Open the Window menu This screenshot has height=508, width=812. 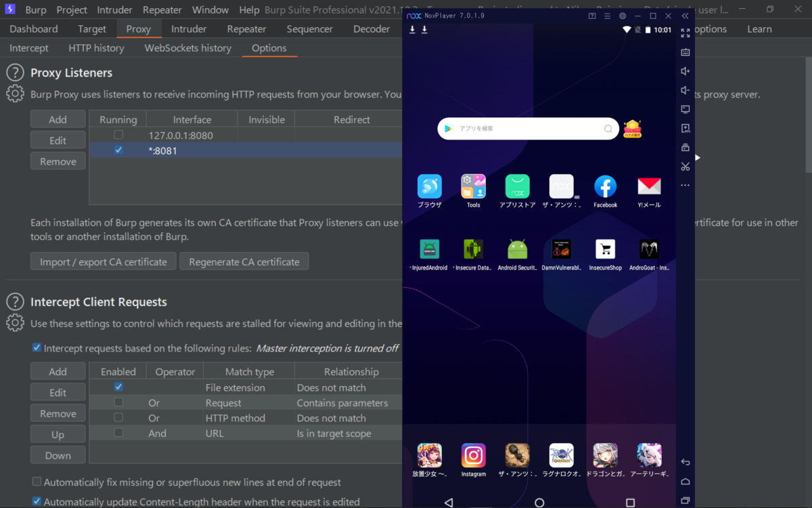click(x=210, y=10)
